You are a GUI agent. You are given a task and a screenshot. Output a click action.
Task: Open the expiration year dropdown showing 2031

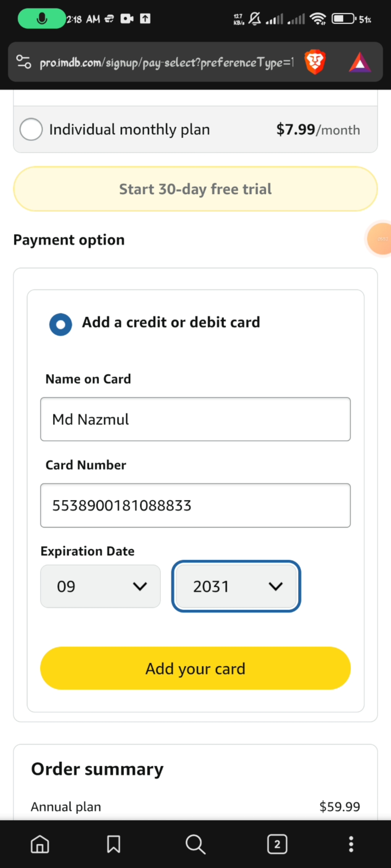click(x=236, y=586)
